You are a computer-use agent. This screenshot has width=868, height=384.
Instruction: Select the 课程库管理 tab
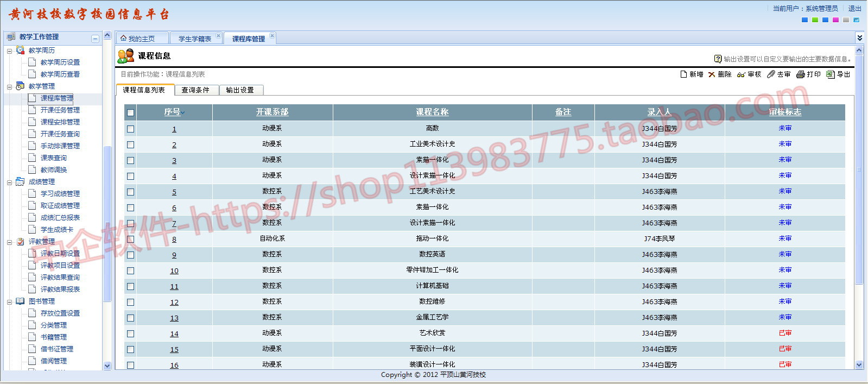pos(249,39)
